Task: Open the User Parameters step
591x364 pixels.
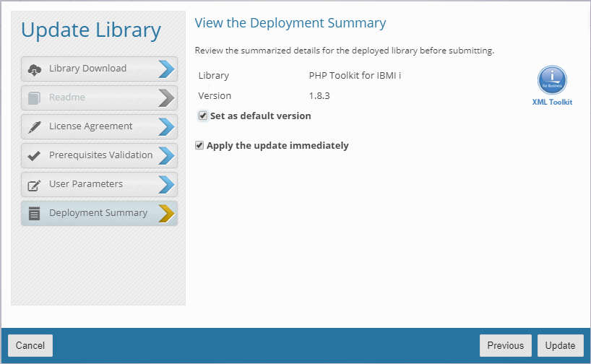Action: tap(86, 184)
